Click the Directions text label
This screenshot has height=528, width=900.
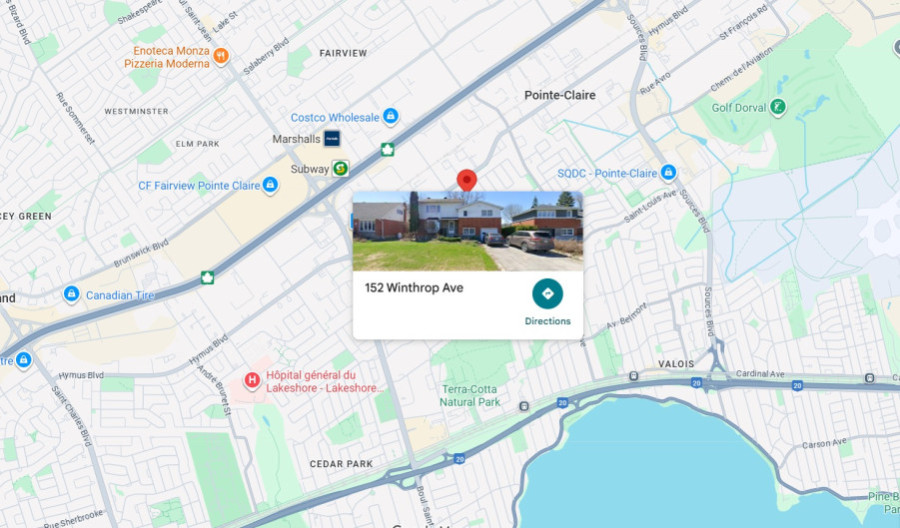(x=547, y=321)
